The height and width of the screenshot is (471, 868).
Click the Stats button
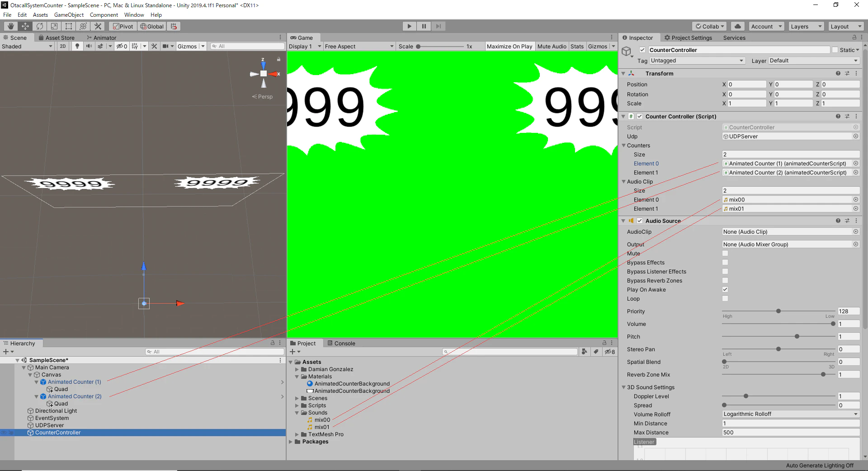(577, 46)
